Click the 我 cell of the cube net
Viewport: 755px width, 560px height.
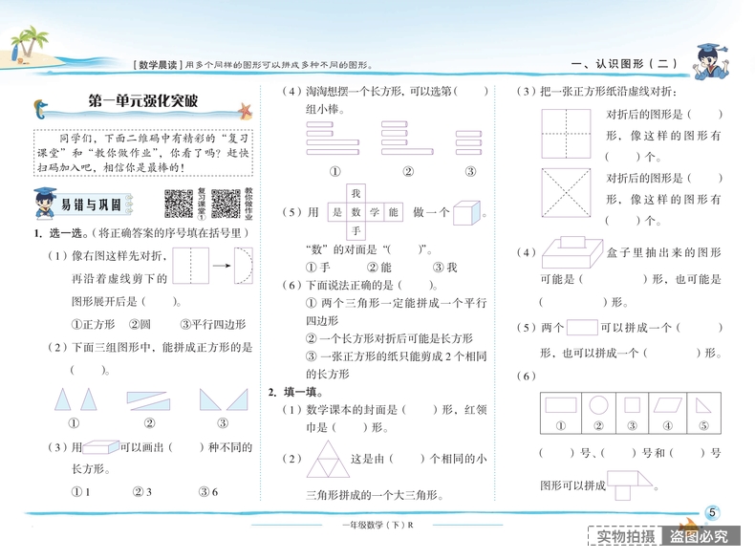pos(356,194)
